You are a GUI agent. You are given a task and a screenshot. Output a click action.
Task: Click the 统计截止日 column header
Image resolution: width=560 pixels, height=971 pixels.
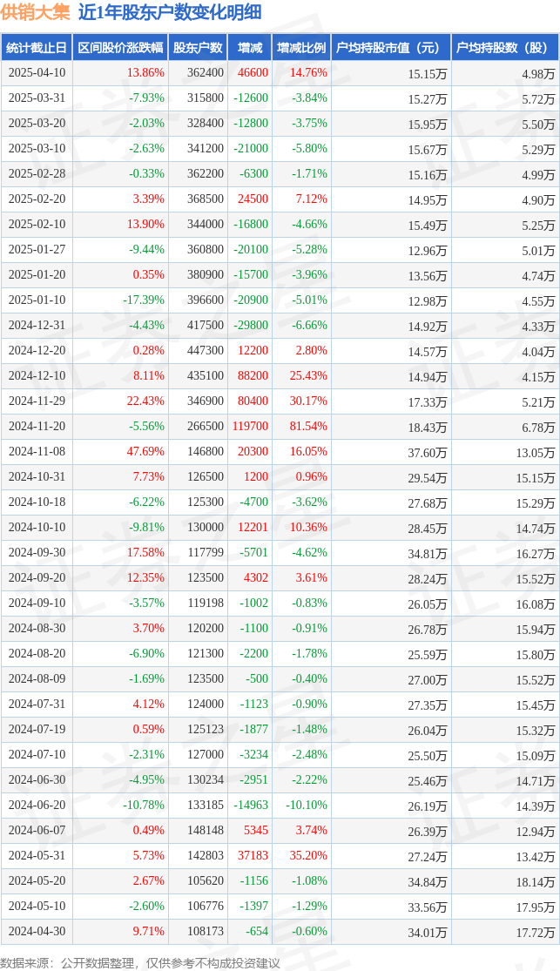(x=37, y=48)
